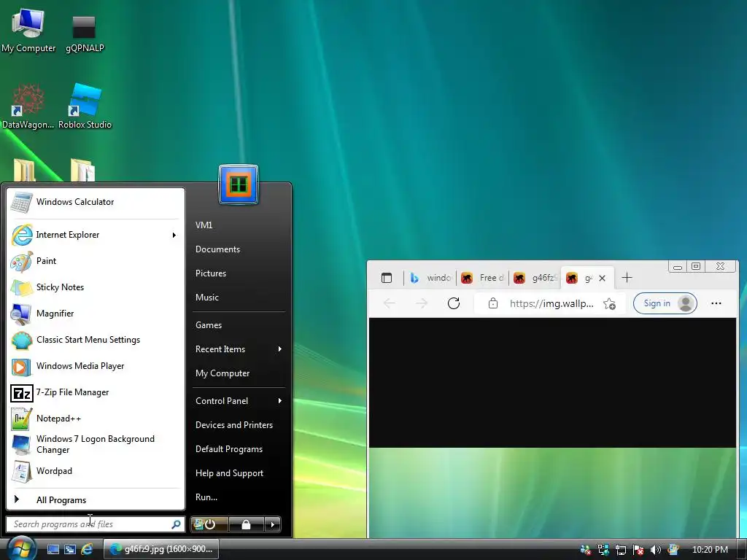Screen dimensions: 747x560
Task: Click the Action Center flag tray icon
Action: pyautogui.click(x=638, y=550)
